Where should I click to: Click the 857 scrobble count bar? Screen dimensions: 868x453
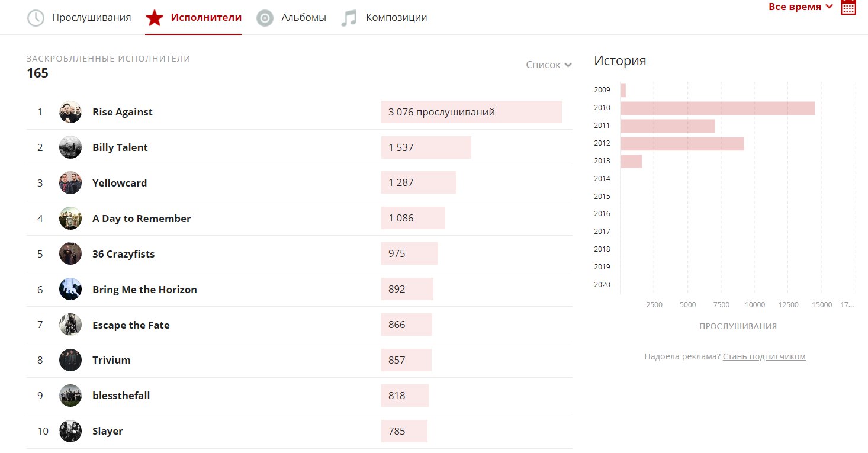click(406, 360)
